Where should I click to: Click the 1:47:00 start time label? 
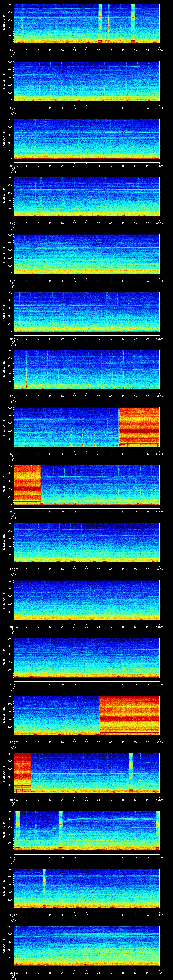point(14,223)
